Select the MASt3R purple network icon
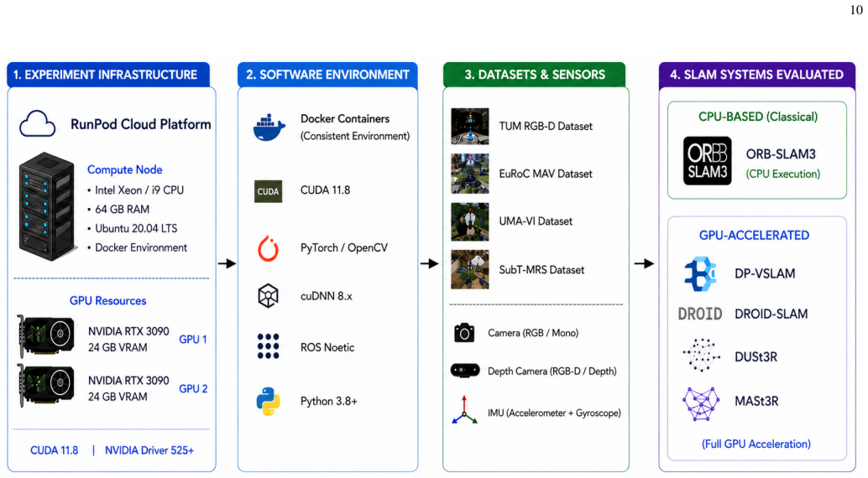This screenshot has height=478, width=868. click(701, 403)
